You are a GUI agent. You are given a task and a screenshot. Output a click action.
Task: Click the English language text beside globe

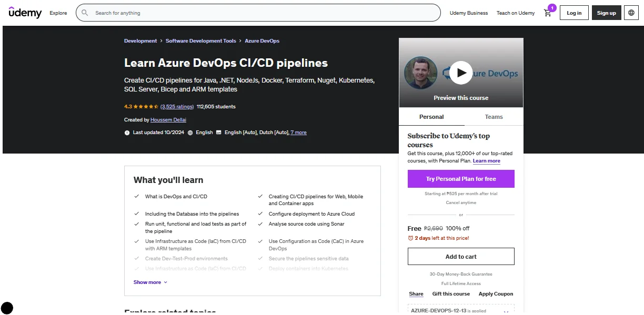[204, 133]
